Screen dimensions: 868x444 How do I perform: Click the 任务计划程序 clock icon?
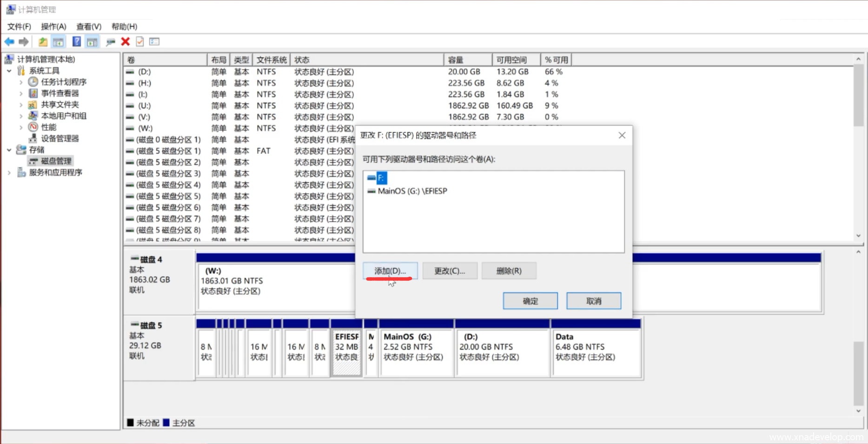[x=33, y=82]
